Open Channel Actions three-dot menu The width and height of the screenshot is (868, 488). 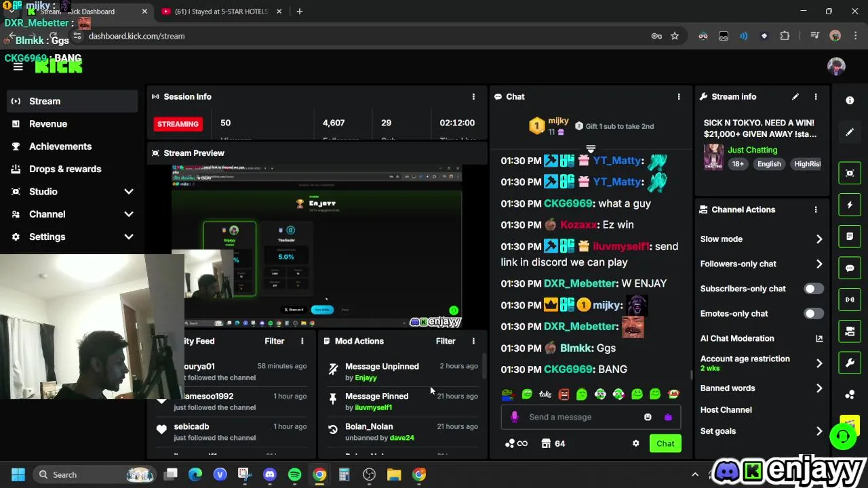coord(816,209)
